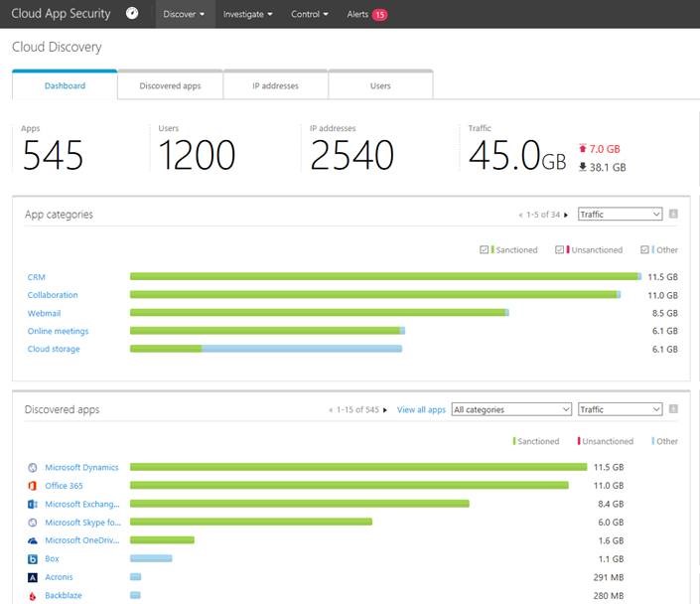Click the Microsoft Skype app icon
The image size is (700, 604).
pos(33,523)
